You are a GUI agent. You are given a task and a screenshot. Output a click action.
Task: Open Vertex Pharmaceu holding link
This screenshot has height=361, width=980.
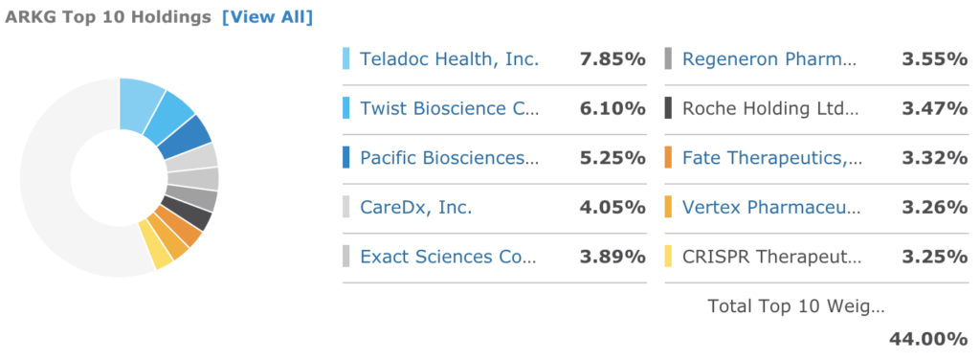pyautogui.click(x=771, y=207)
